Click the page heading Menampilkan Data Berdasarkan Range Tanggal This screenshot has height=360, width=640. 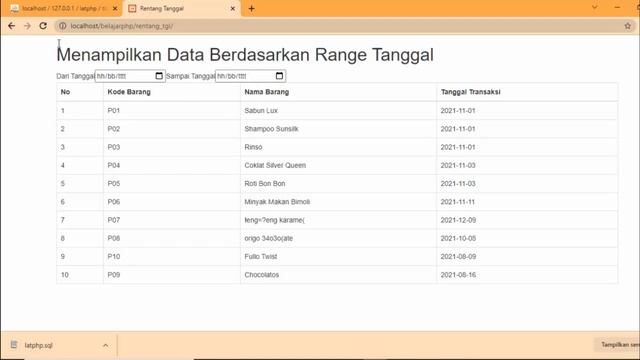(245, 55)
